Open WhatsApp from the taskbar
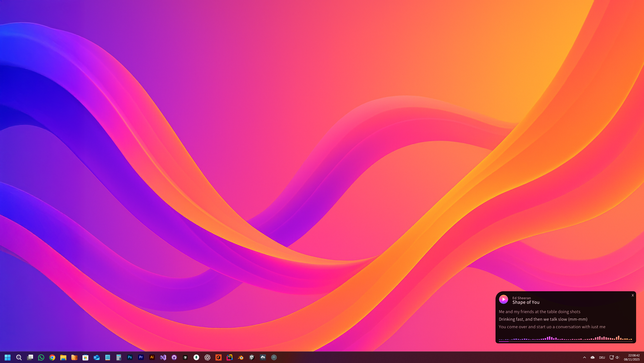 (x=41, y=357)
